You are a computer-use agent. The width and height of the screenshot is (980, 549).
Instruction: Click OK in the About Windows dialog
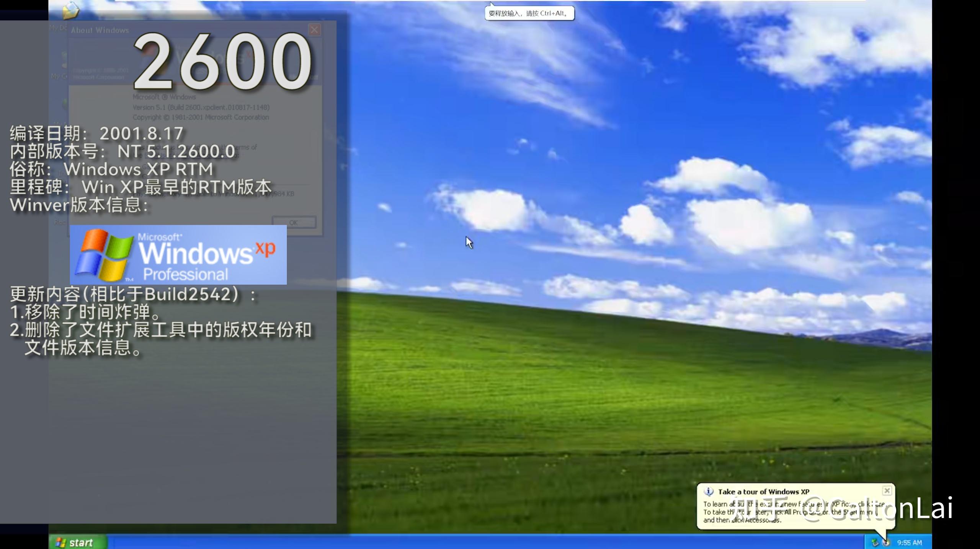click(x=294, y=222)
